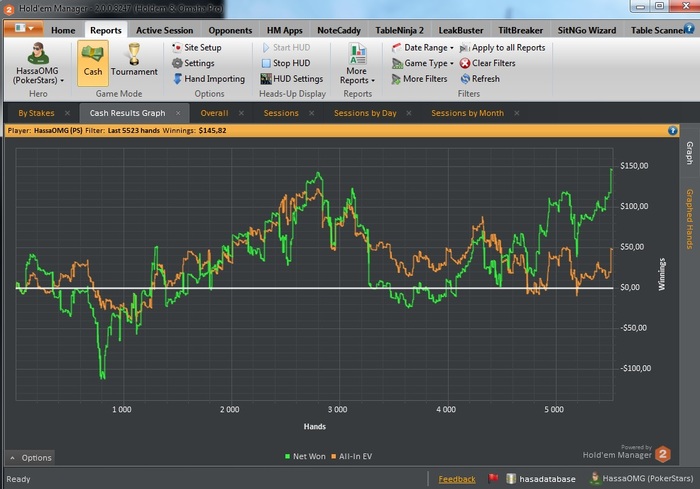Click the Hold'em Manager 2 logo
This screenshot has height=489, width=700.
[x=663, y=455]
